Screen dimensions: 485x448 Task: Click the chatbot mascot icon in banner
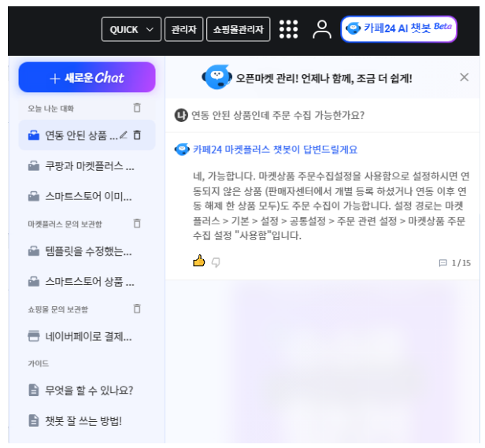pos(217,77)
